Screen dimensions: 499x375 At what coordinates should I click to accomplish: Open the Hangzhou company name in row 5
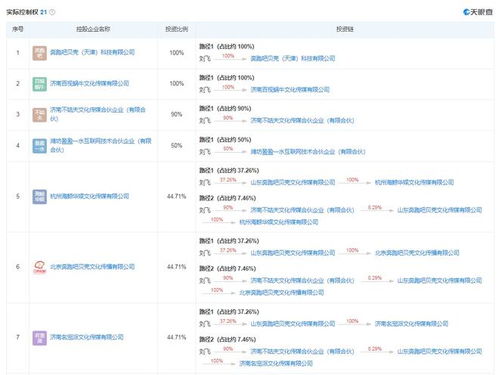[89, 196]
